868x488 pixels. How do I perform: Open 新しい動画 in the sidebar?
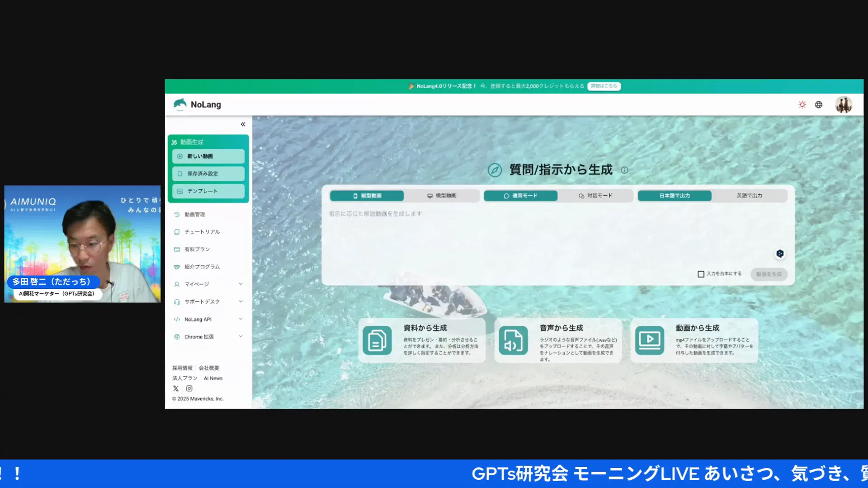[208, 156]
